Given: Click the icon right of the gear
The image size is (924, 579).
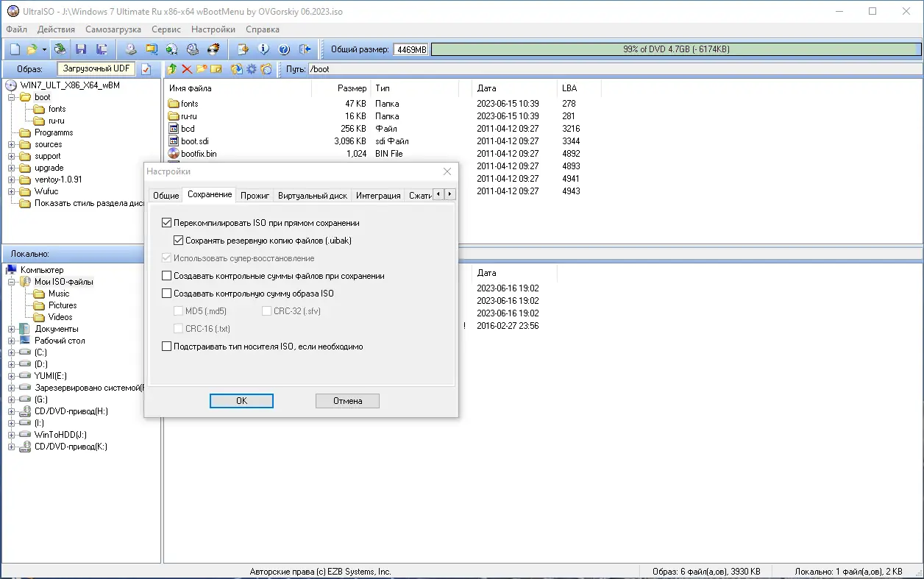Looking at the screenshot, I should pyautogui.click(x=266, y=69).
